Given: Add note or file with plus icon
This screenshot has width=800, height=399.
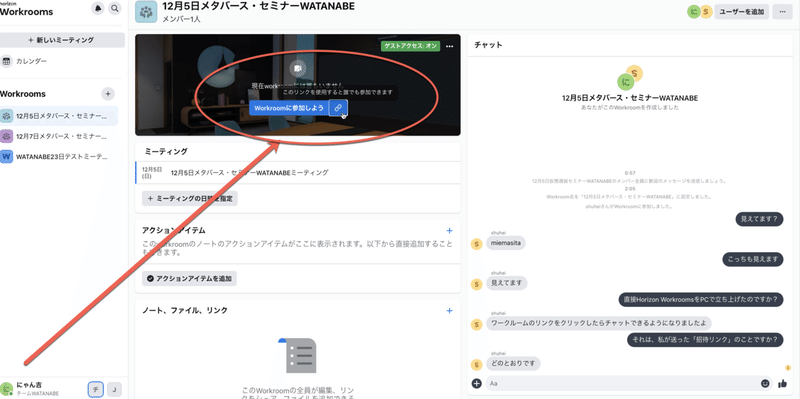Looking at the screenshot, I should click(449, 310).
